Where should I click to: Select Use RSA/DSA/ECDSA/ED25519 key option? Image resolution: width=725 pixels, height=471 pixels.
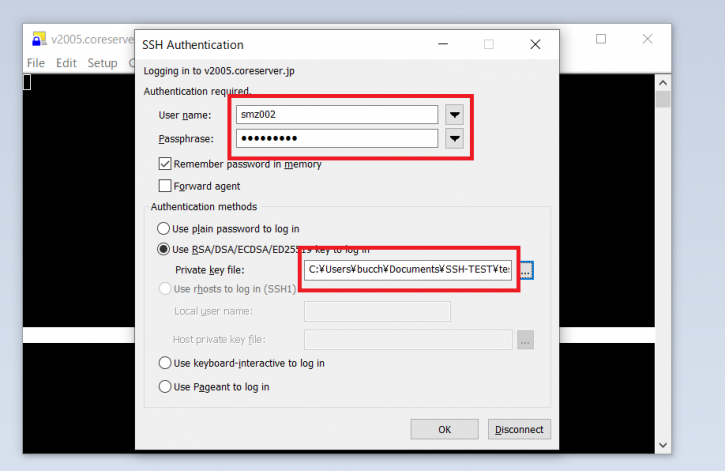coord(164,249)
